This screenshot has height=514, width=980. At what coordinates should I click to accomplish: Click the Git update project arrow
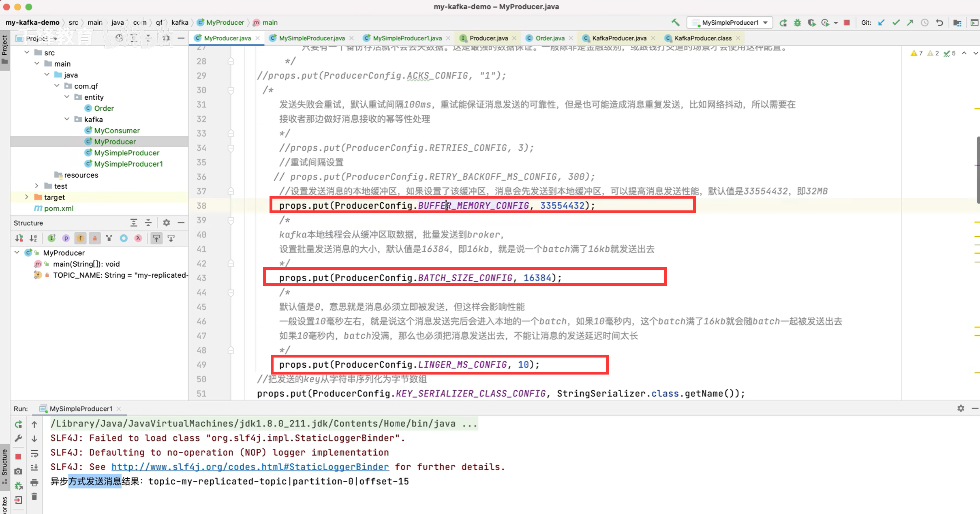881,23
